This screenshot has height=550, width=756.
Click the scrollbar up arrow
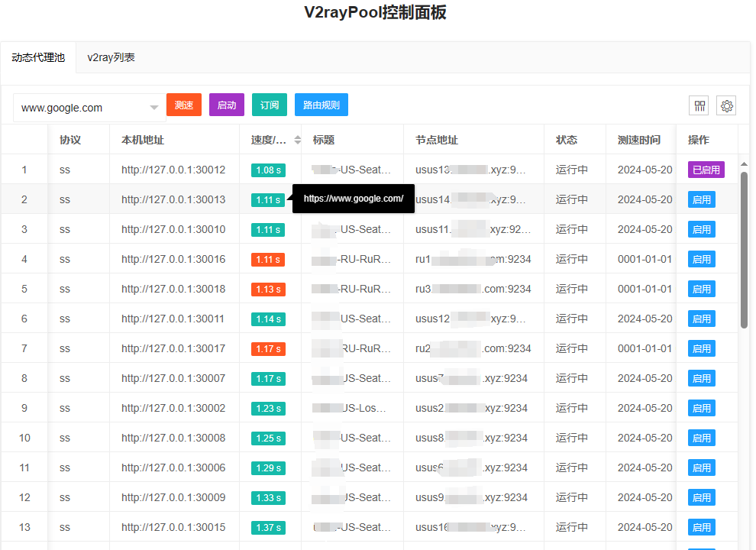coord(744,164)
